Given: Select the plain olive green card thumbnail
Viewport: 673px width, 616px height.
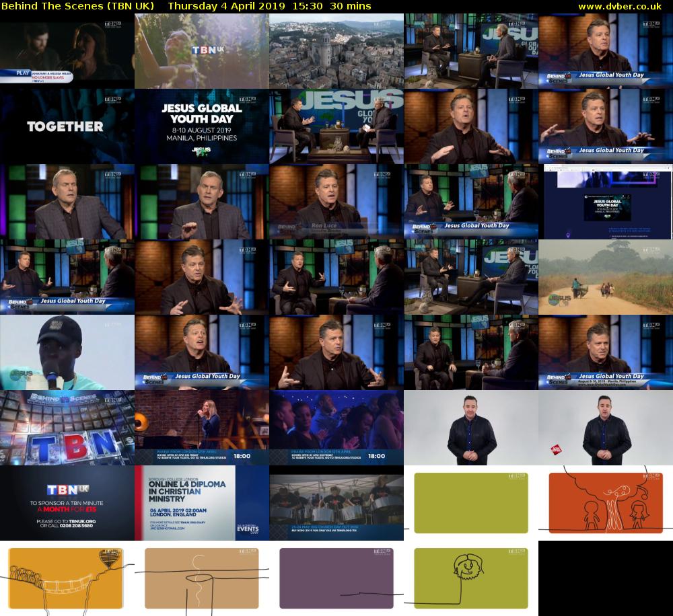Looking at the screenshot, I should [x=471, y=503].
